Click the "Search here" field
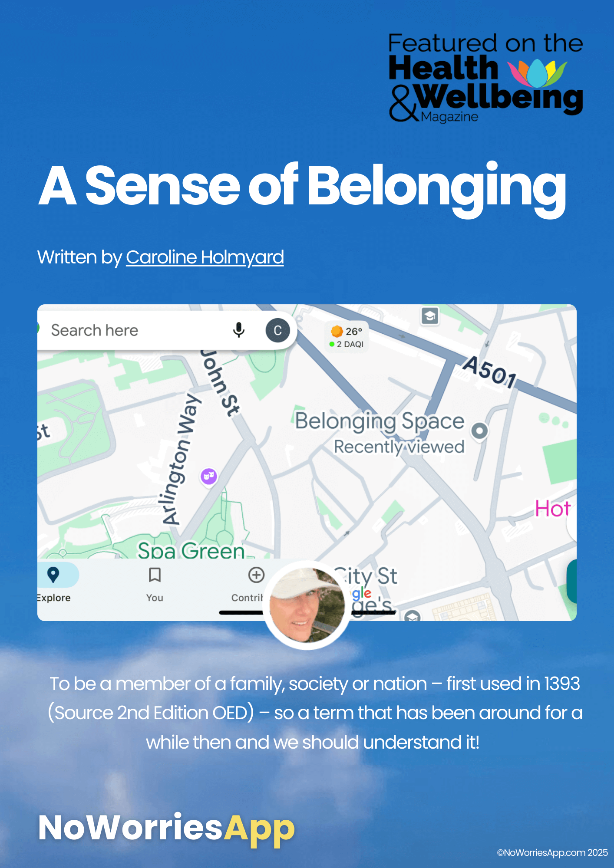The width and height of the screenshot is (614, 868). (130, 330)
